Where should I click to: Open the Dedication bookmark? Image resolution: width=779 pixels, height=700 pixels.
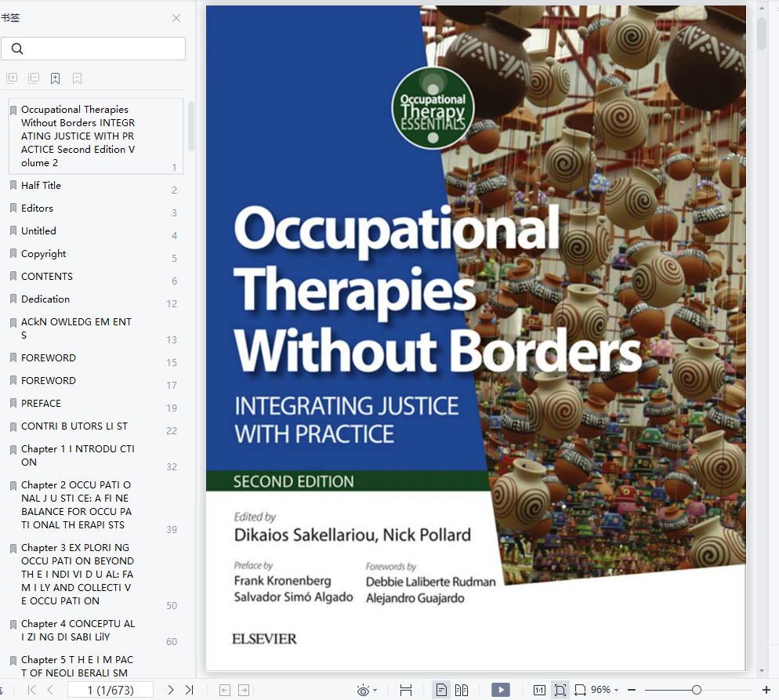pos(45,299)
